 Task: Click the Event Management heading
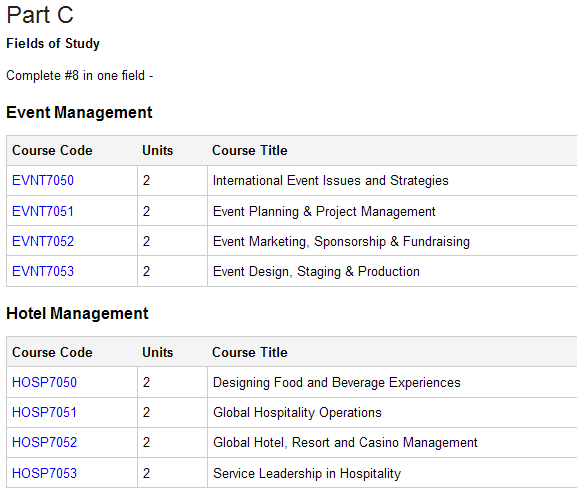79,113
